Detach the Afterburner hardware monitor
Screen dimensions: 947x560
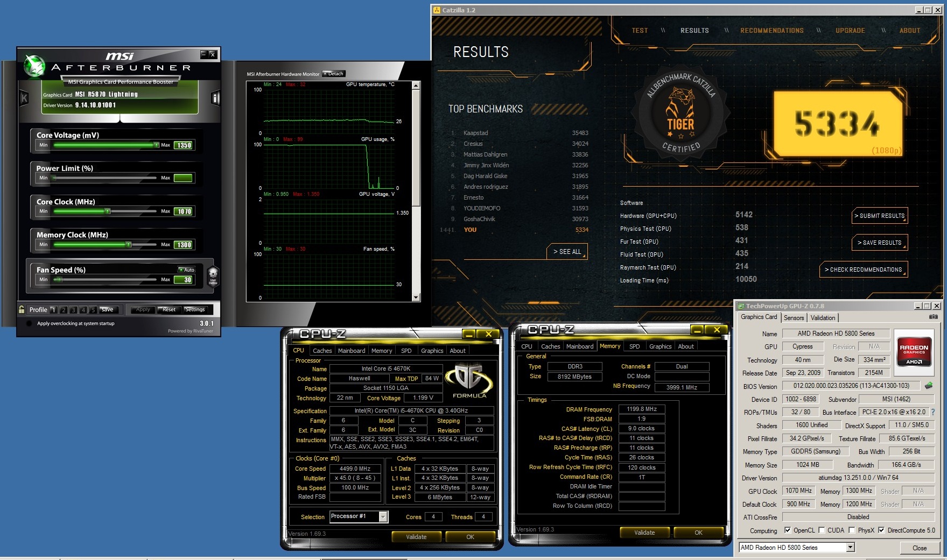[333, 74]
